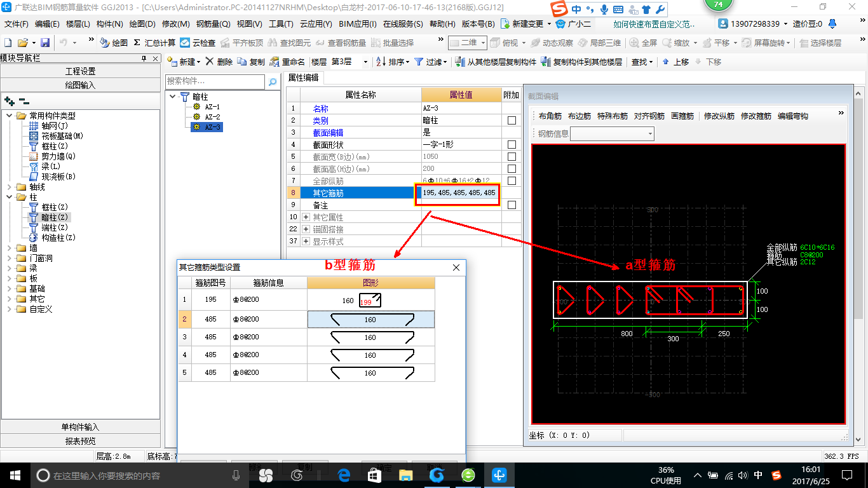Toggle 附加 checkbox for 截面宽 row
Screen dimensions: 868x488
coord(512,157)
